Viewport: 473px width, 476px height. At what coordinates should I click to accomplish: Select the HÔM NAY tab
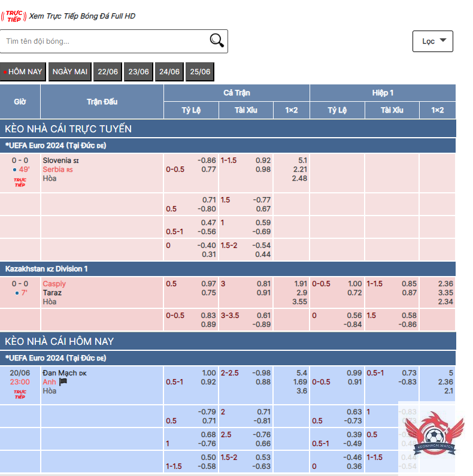point(23,72)
